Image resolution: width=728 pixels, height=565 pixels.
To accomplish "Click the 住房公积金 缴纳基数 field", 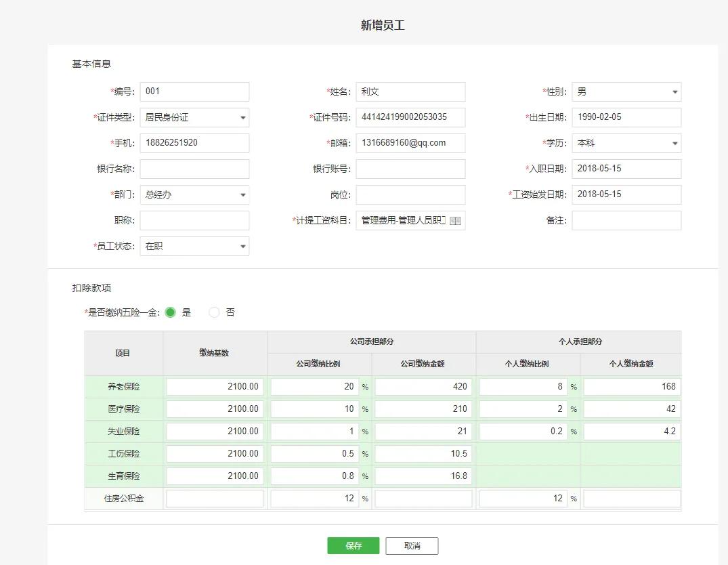I will point(215,498).
